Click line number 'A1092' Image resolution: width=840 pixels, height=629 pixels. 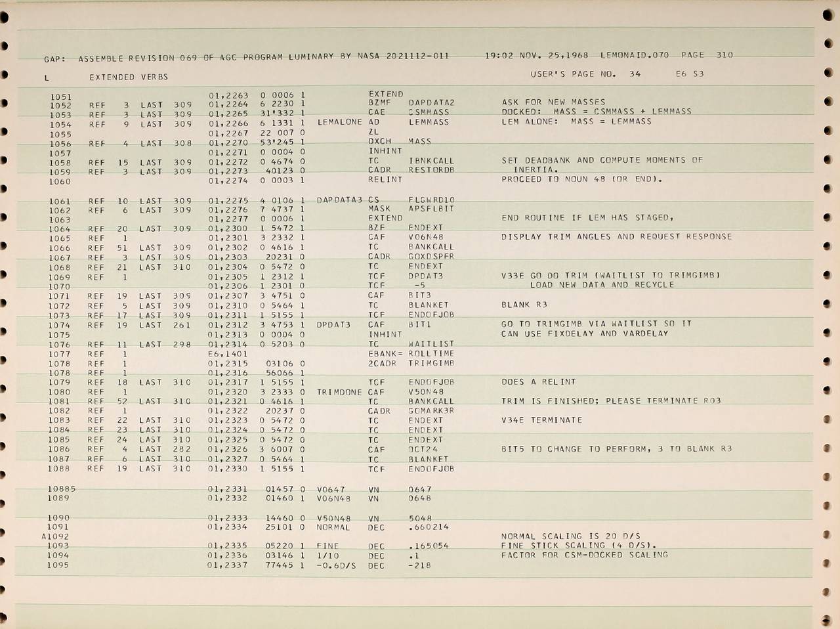(x=56, y=536)
